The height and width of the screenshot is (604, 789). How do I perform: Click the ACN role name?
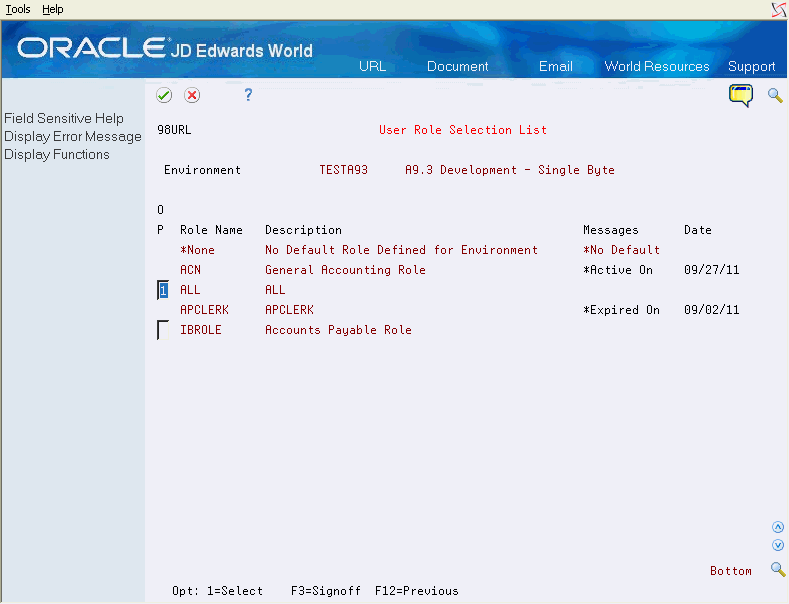(190, 270)
